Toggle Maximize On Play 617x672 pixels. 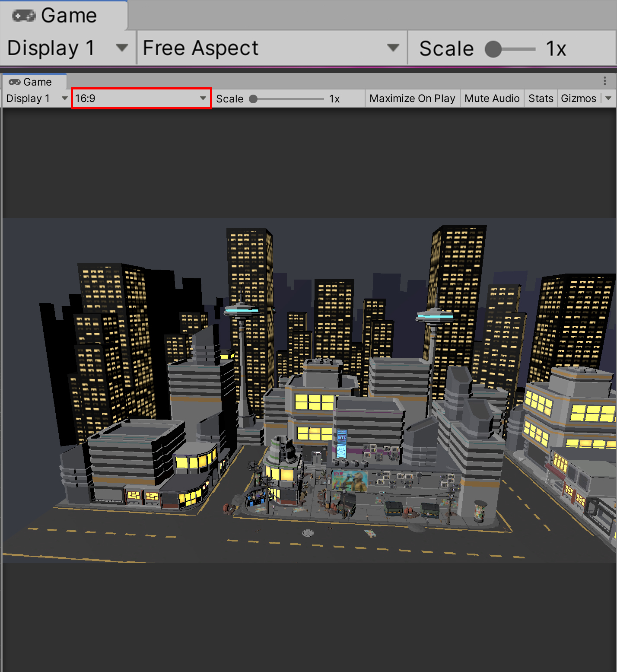pos(412,99)
